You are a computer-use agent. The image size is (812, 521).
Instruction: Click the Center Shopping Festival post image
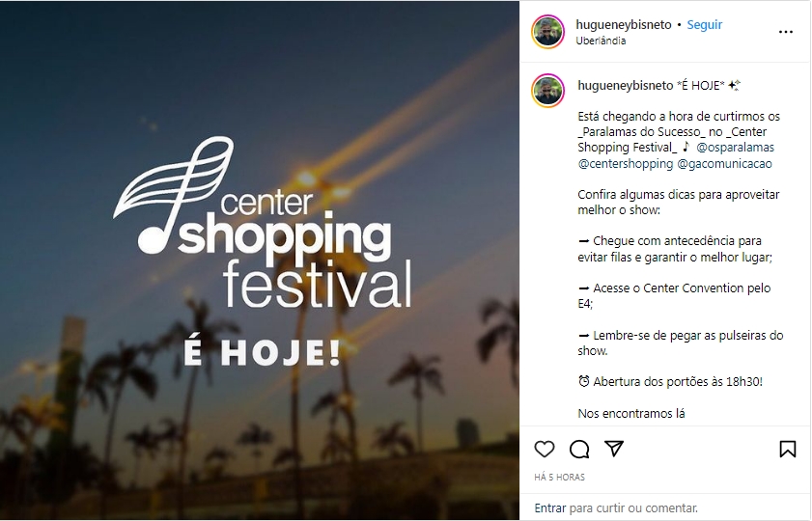coord(260,260)
